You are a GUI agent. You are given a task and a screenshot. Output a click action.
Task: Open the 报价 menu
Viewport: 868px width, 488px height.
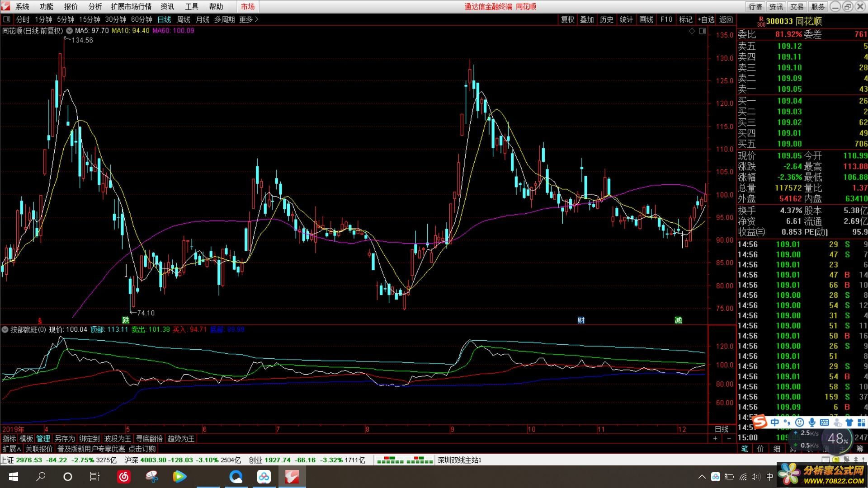click(71, 6)
